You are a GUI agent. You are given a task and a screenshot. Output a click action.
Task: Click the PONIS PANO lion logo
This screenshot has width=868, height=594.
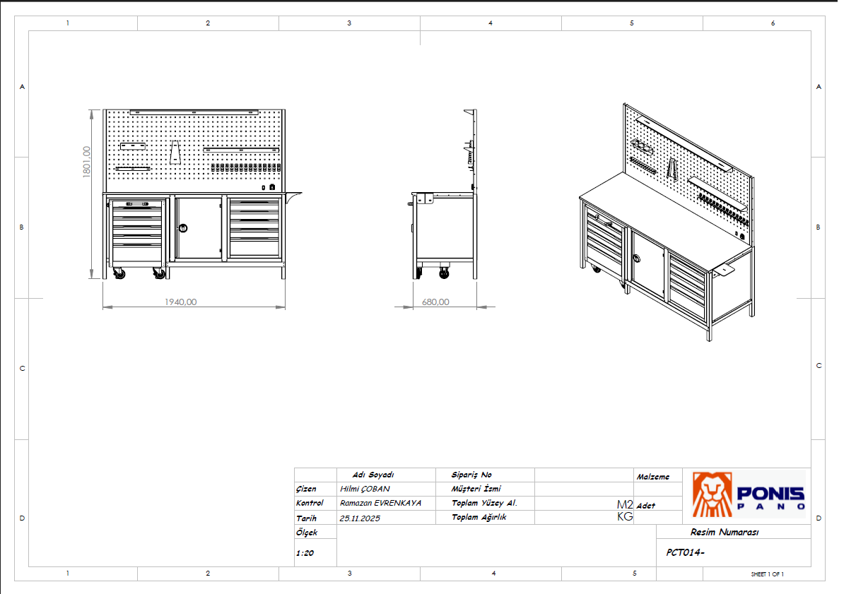[748, 494]
